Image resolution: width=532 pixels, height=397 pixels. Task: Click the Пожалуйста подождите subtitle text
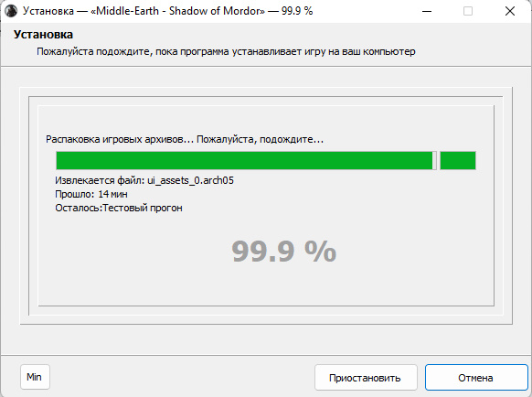[226, 51]
